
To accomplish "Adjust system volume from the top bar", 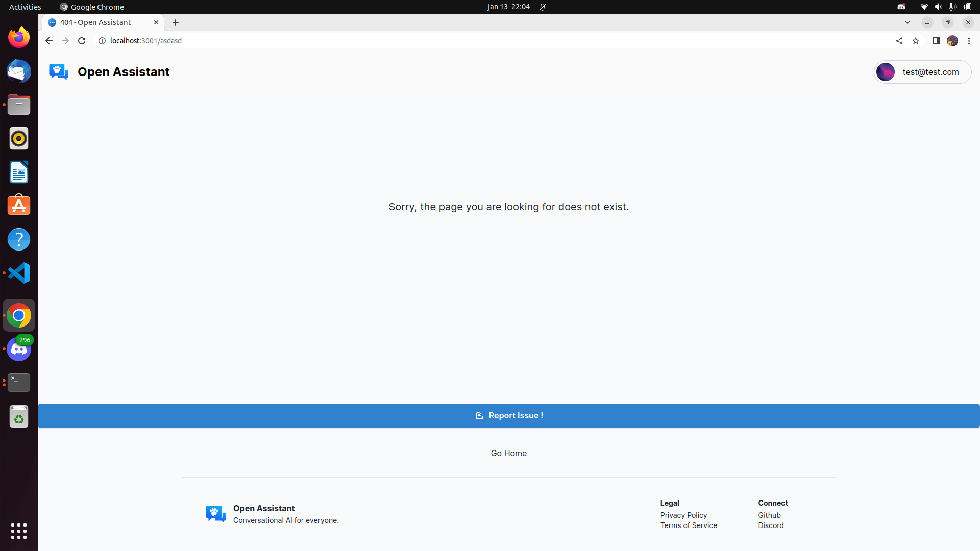I will point(938,7).
